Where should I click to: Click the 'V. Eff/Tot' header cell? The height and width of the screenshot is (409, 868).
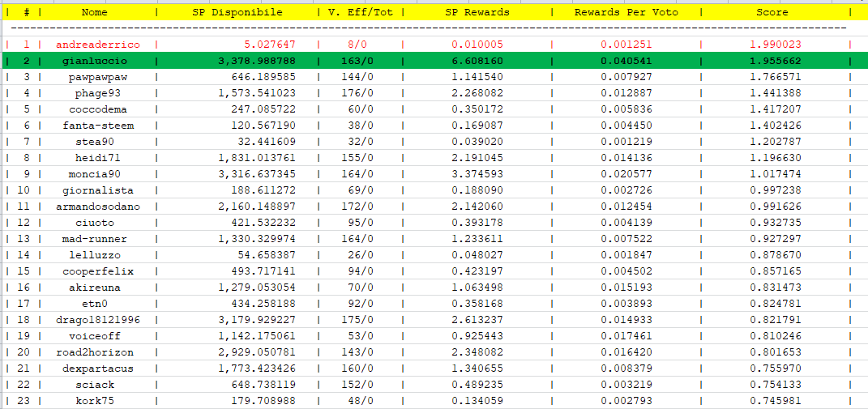361,11
